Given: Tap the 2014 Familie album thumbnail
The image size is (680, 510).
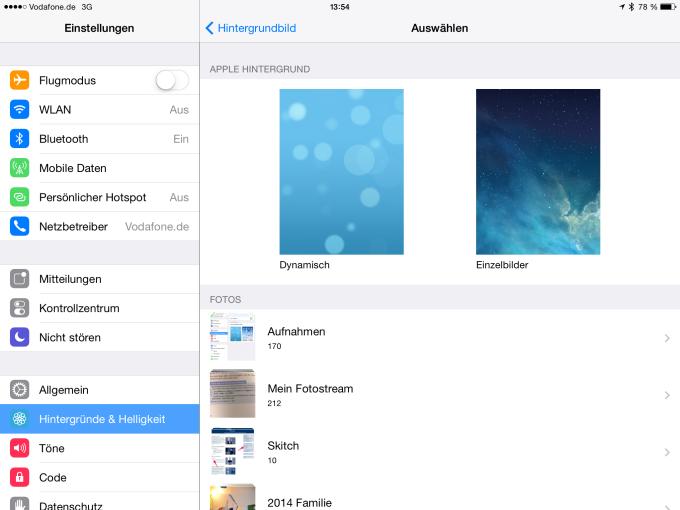Looking at the screenshot, I should pos(232,497).
